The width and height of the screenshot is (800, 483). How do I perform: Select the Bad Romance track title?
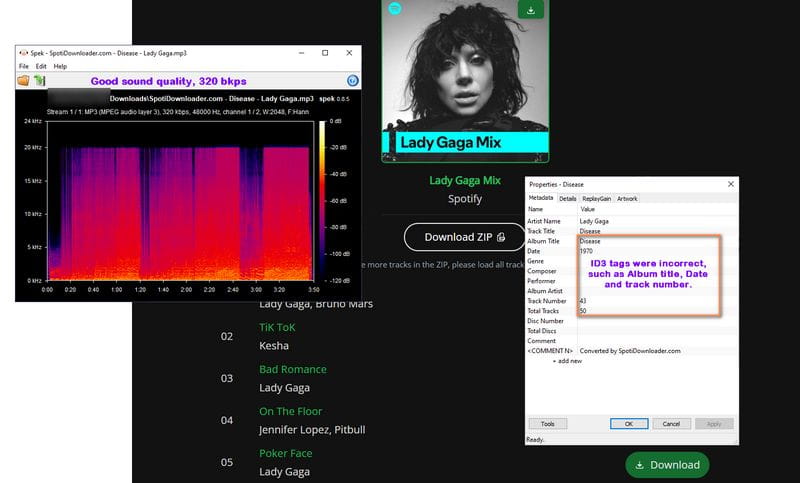(293, 369)
